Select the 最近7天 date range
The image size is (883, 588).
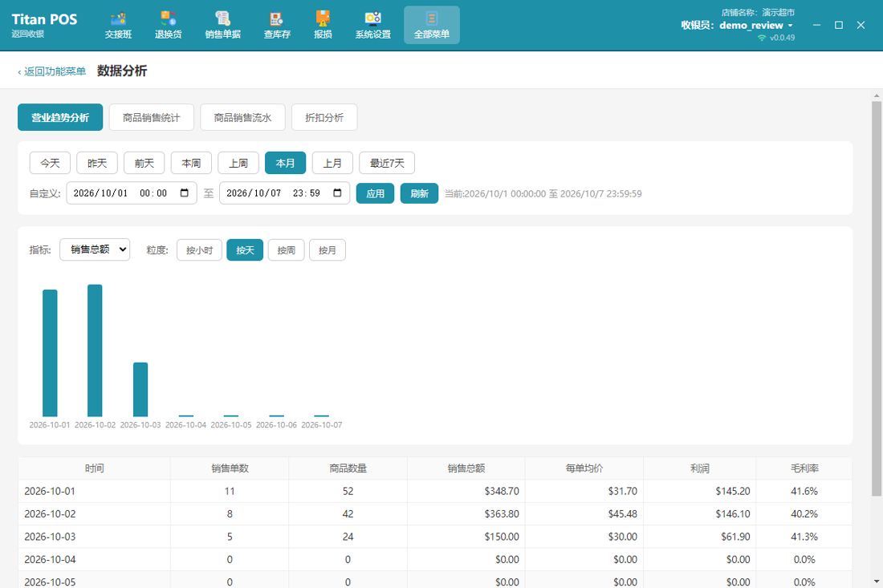(x=387, y=163)
